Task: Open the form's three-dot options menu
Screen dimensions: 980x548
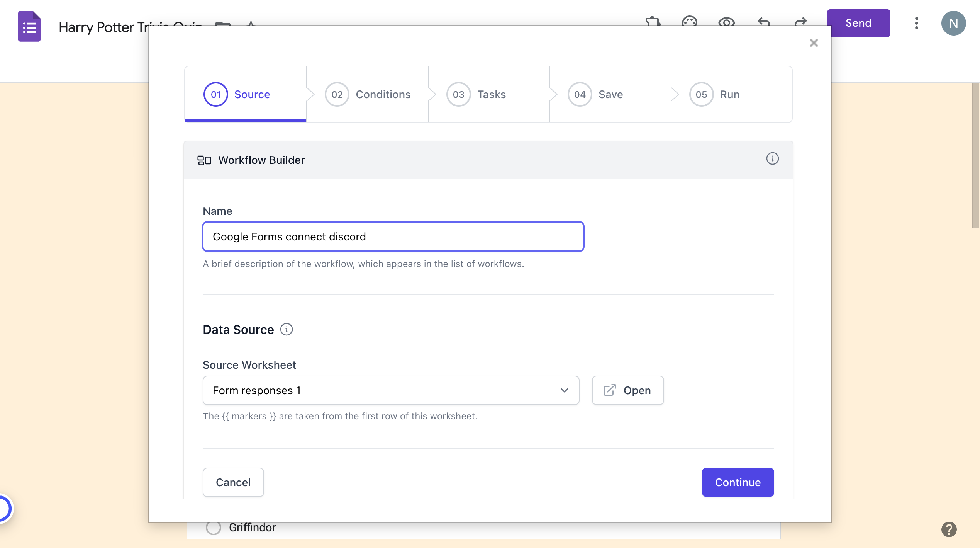Action: (x=917, y=23)
